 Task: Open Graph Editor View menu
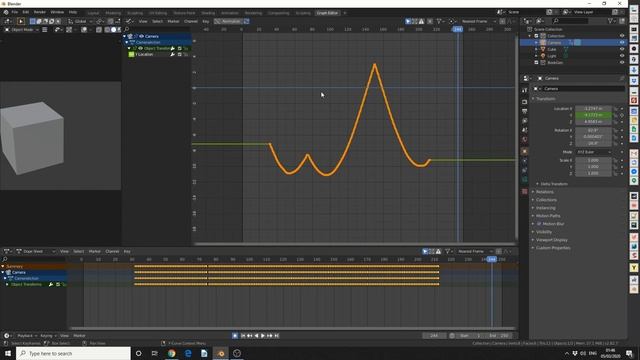143,21
